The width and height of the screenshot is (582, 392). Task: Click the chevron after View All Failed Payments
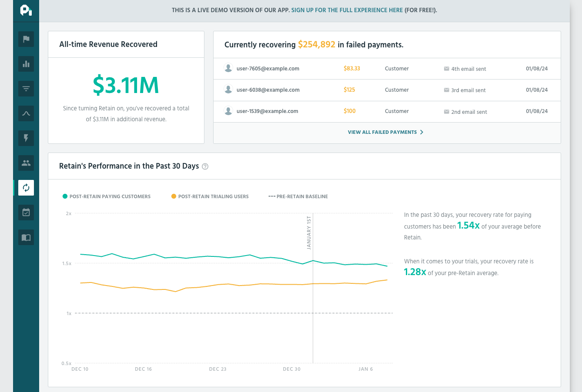421,132
